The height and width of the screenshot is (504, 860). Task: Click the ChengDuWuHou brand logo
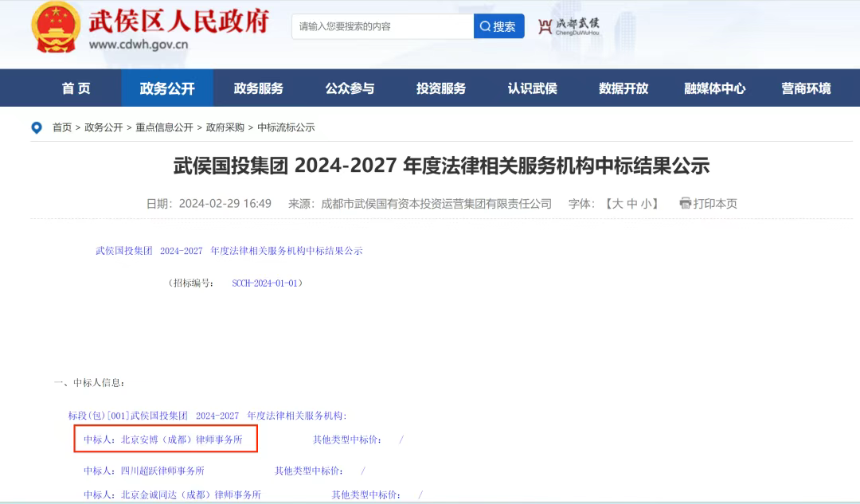pos(569,26)
